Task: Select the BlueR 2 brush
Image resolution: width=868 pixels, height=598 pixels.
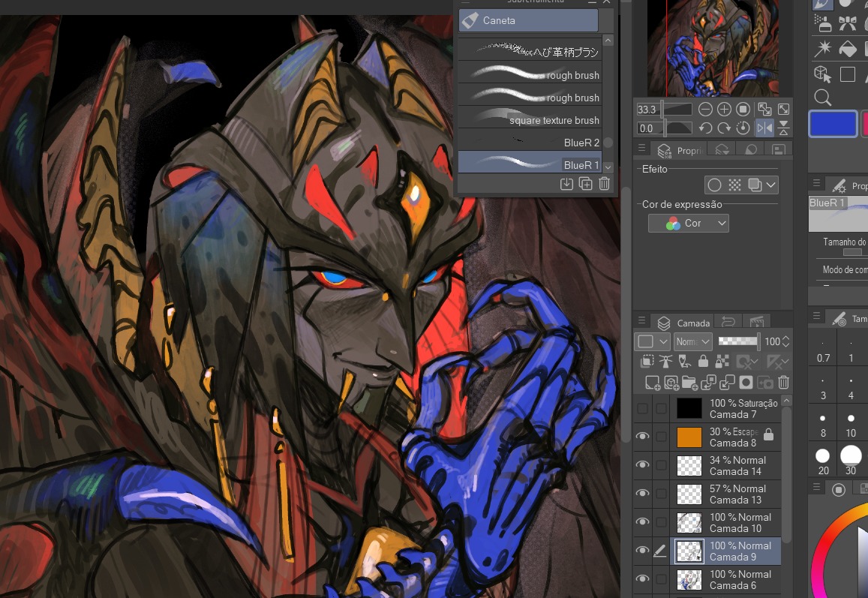Action: click(530, 143)
